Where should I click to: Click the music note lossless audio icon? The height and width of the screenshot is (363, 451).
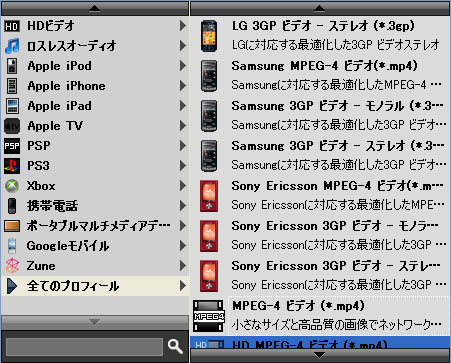point(12,46)
